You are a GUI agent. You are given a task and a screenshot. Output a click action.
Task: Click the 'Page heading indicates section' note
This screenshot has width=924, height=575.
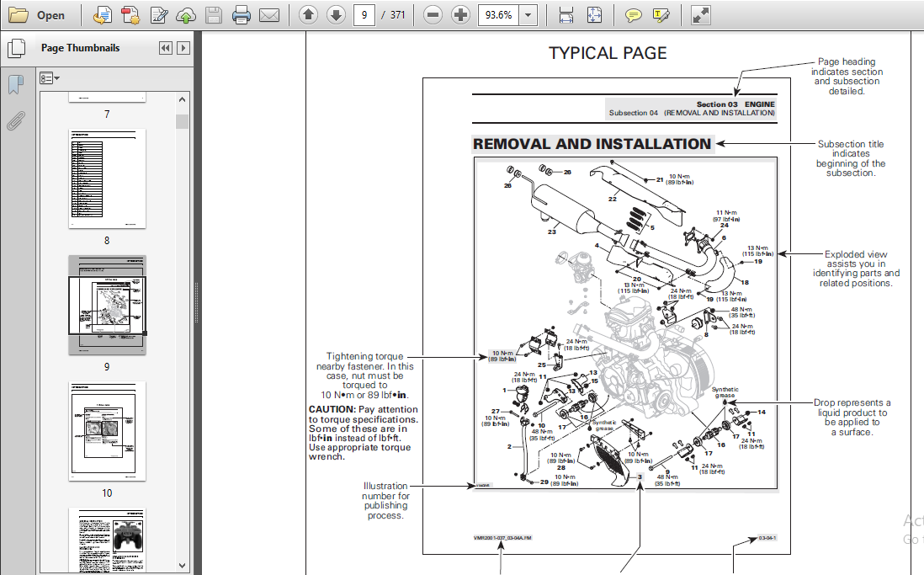[847, 77]
